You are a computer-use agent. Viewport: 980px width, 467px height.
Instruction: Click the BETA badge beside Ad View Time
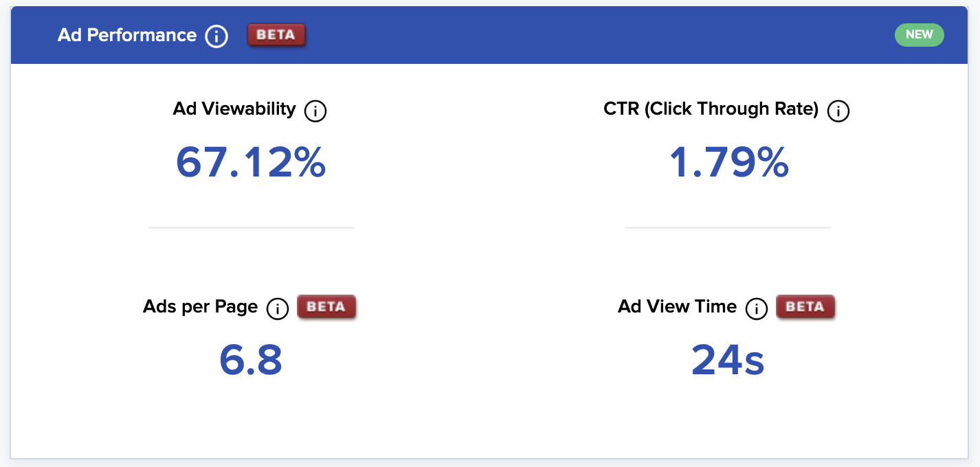(x=805, y=307)
